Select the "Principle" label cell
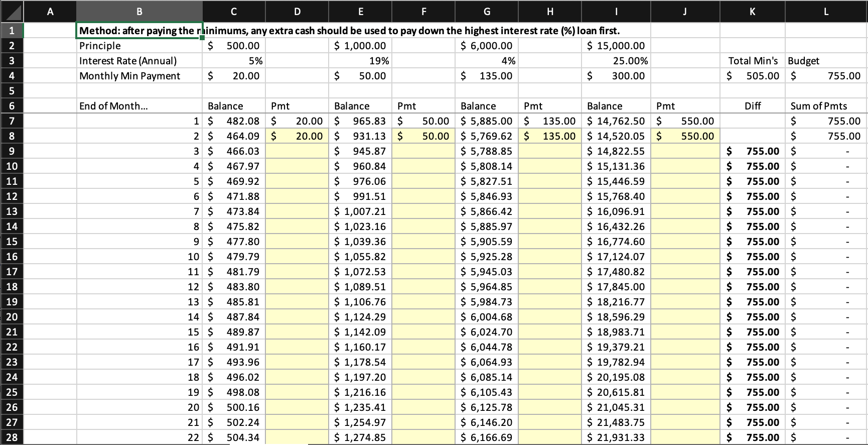This screenshot has width=868, height=445. coord(139,46)
